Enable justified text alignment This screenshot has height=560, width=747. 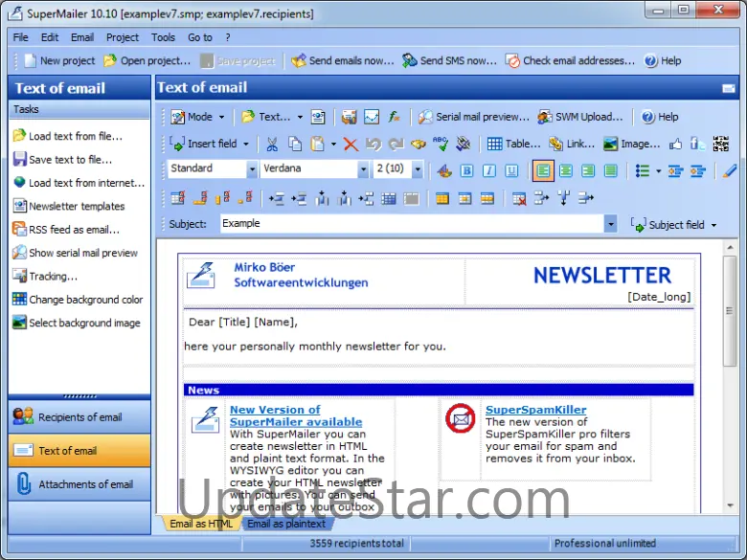611,171
